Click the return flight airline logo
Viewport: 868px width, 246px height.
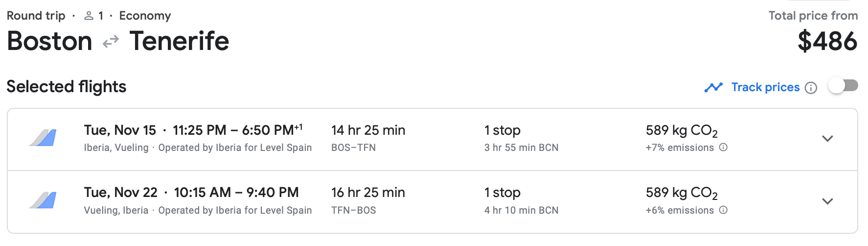(x=43, y=200)
